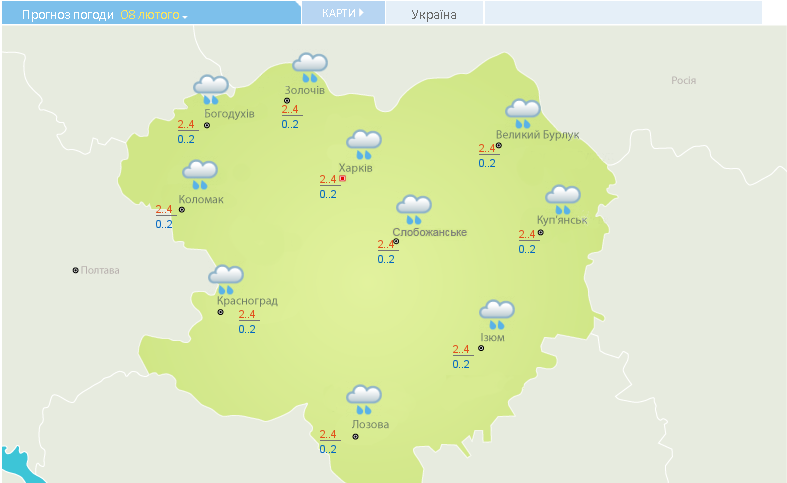Screen dimensions: 787x483
Task: Click the 2..4 day temperature at Куп'янськ
Action: [527, 234]
